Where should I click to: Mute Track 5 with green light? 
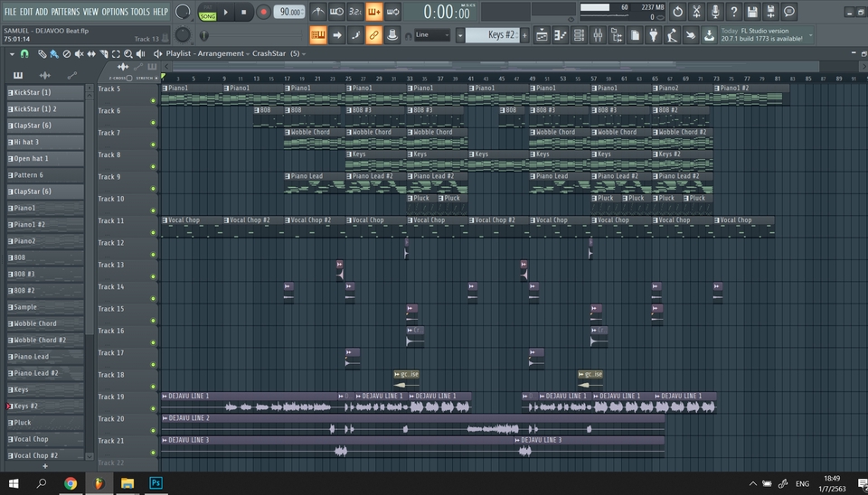pyautogui.click(x=154, y=100)
